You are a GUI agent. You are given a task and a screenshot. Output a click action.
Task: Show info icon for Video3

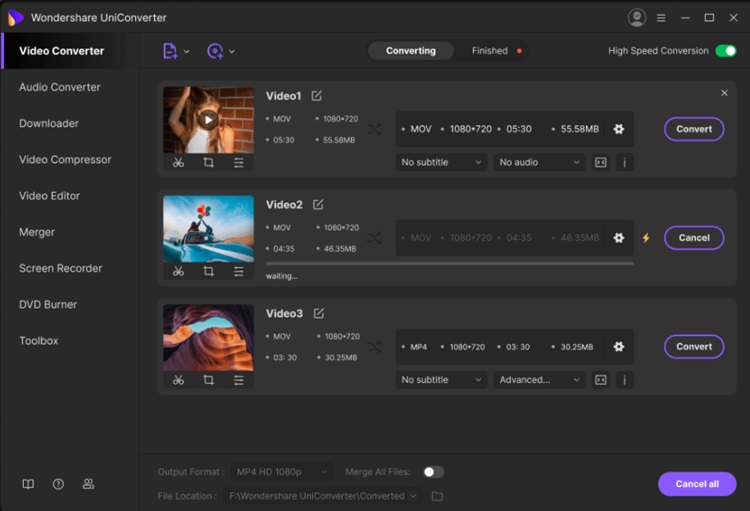[x=624, y=379]
